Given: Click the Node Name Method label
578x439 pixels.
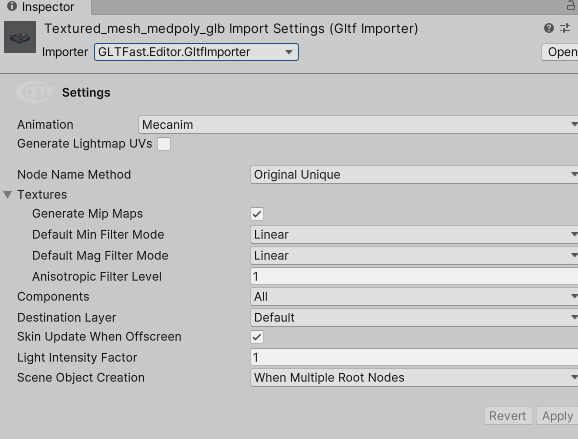Looking at the screenshot, I should coord(74,174).
